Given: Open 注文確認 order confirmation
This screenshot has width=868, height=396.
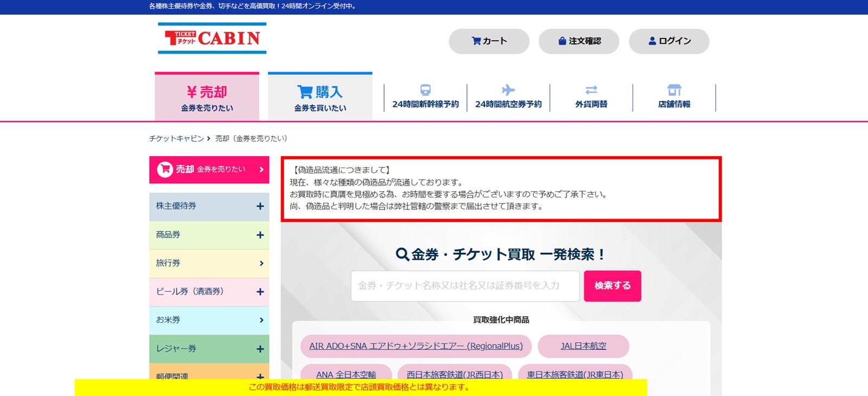Looking at the screenshot, I should click(x=579, y=41).
